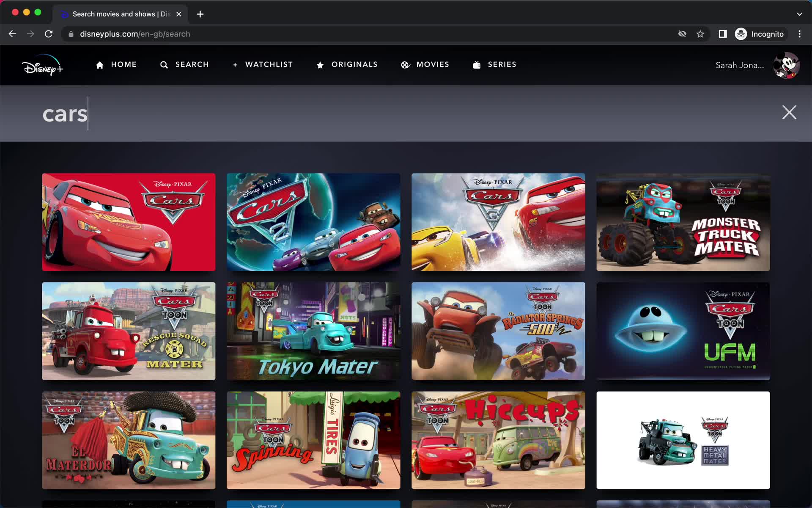The image size is (812, 508).
Task: Click the Incognito profile button
Action: pyautogui.click(x=760, y=34)
